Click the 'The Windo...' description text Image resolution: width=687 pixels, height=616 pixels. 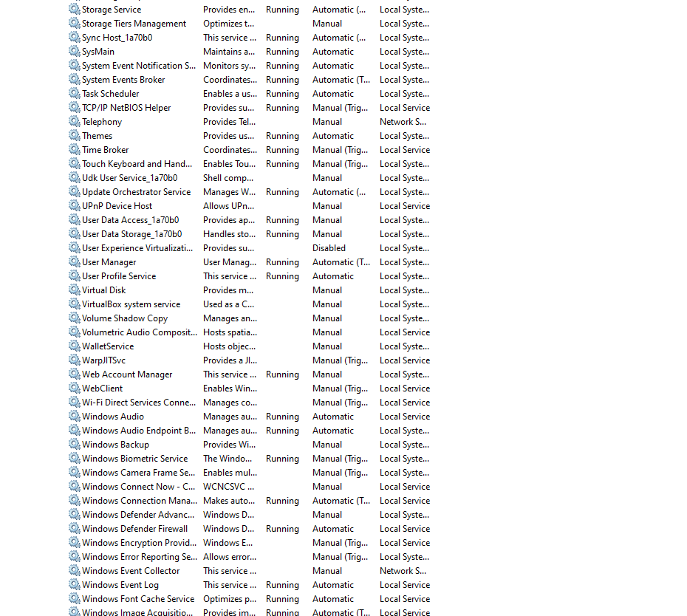[x=228, y=458]
